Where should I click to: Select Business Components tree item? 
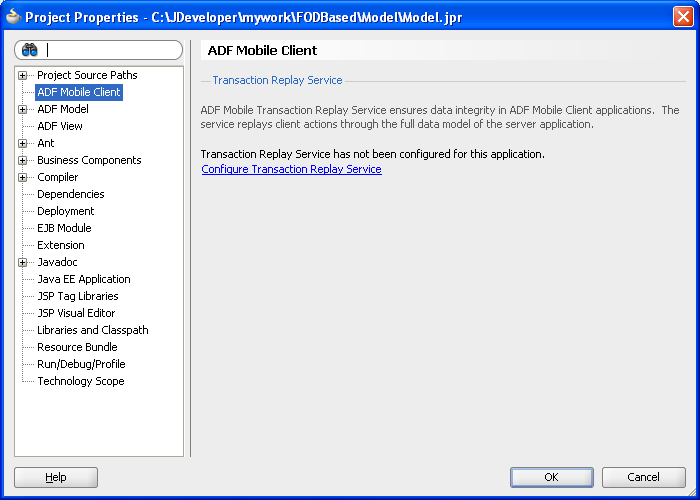[x=89, y=160]
